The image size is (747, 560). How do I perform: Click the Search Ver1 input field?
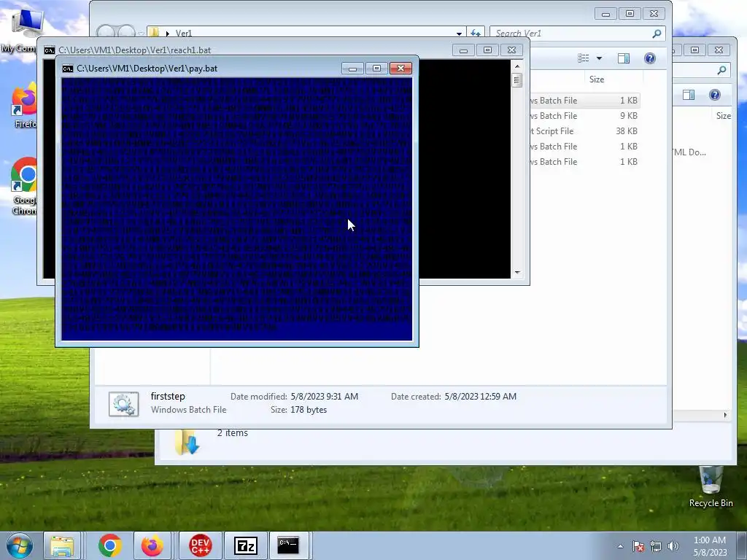(570, 34)
